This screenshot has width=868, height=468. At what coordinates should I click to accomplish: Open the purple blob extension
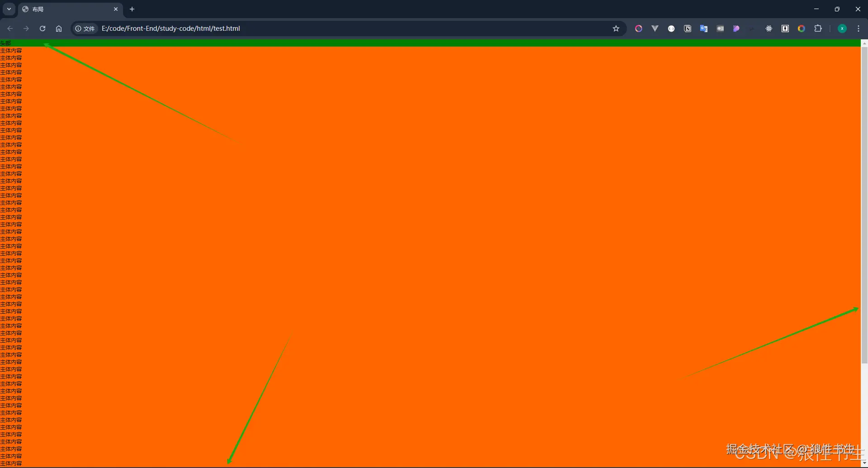tap(736, 29)
